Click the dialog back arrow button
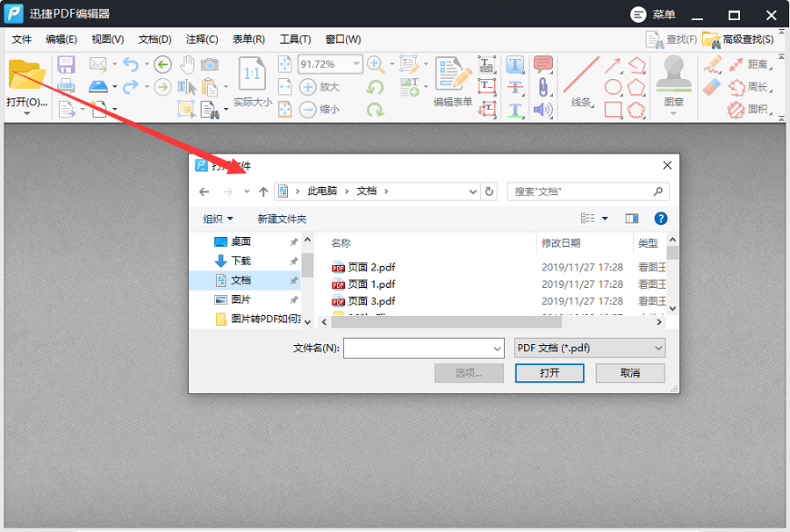 pyautogui.click(x=204, y=191)
